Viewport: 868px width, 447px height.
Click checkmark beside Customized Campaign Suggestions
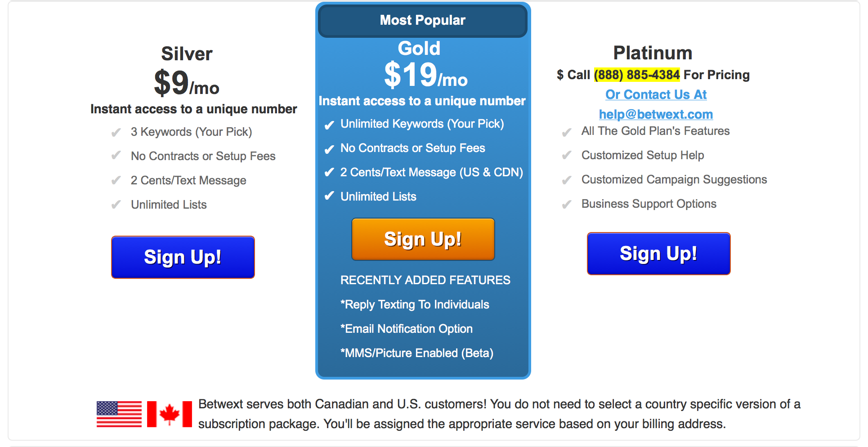tap(567, 180)
